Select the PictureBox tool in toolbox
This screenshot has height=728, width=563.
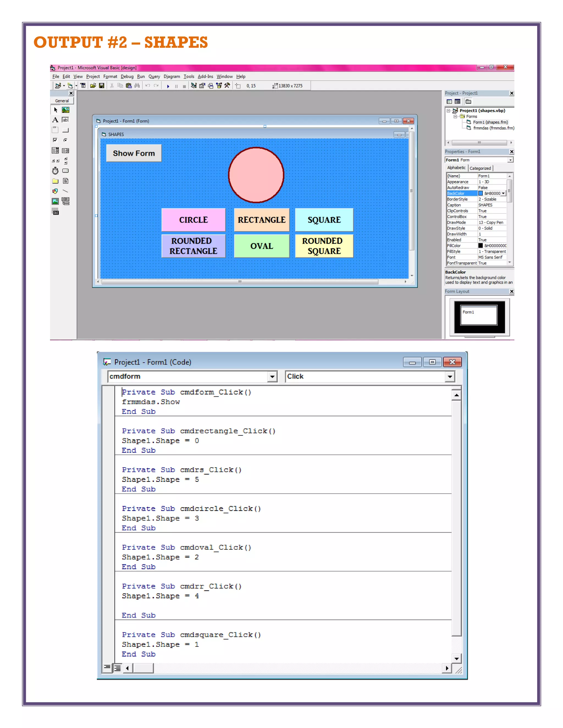point(66,110)
